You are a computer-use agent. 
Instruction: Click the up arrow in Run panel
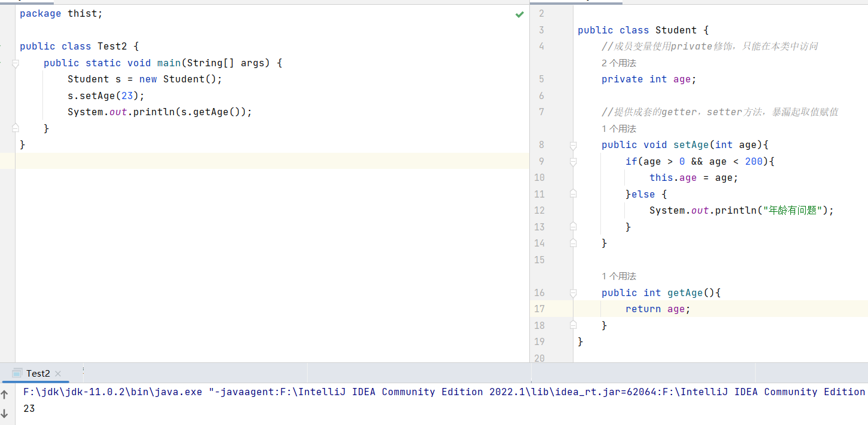(x=5, y=395)
